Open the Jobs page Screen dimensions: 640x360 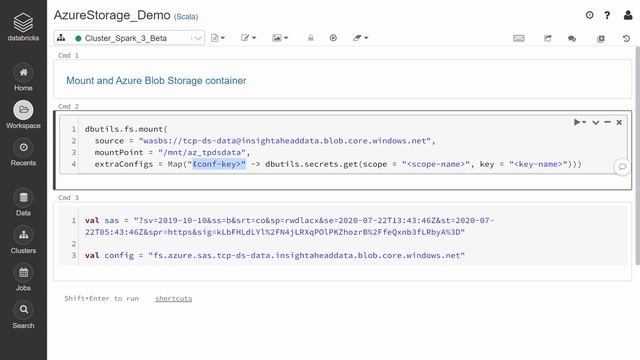(23, 277)
